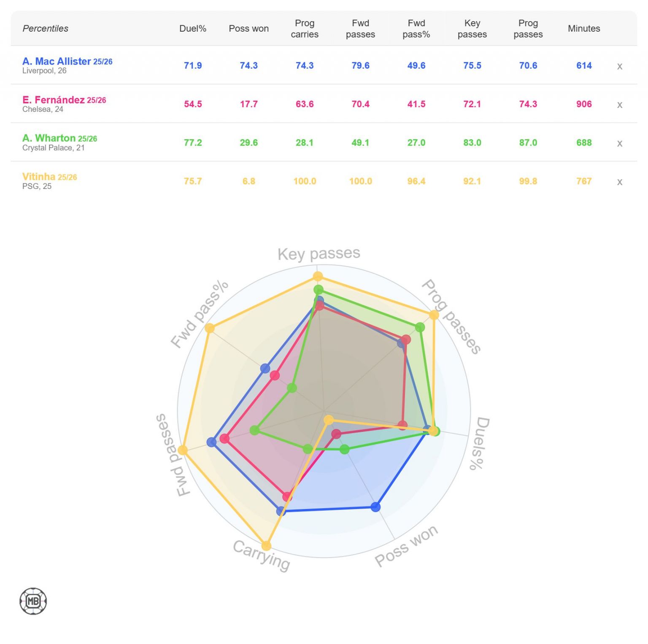Remove A. Wharton row with x

(619, 143)
